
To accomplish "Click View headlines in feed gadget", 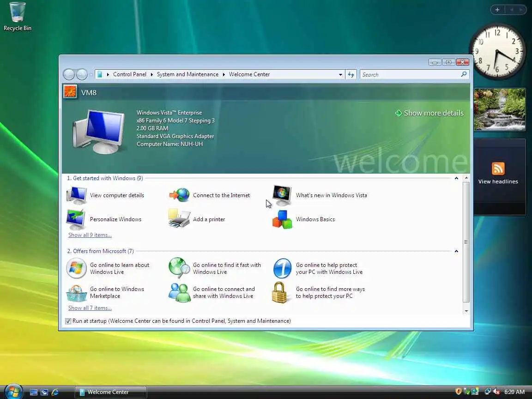I will (x=498, y=181).
